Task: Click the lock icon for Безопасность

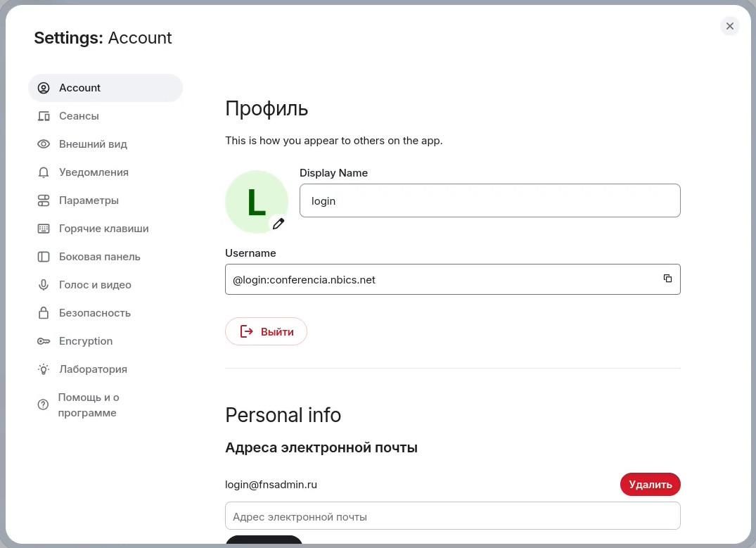Action: point(44,313)
